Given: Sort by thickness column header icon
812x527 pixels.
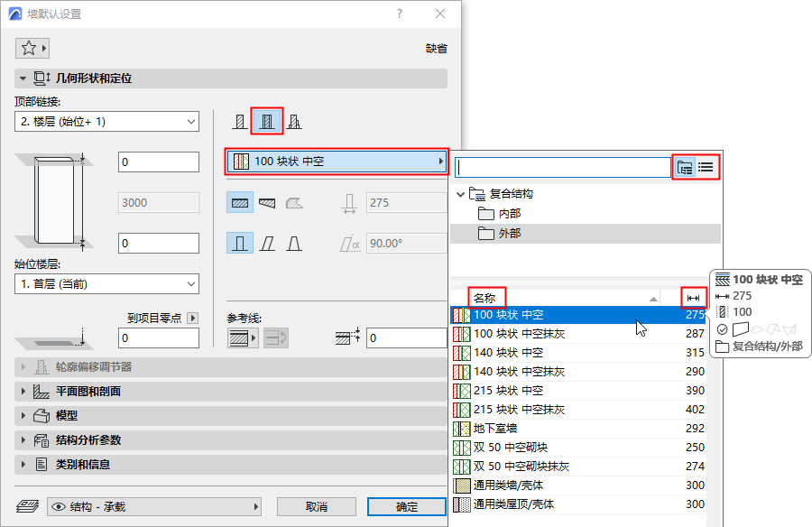Looking at the screenshot, I should point(694,298).
